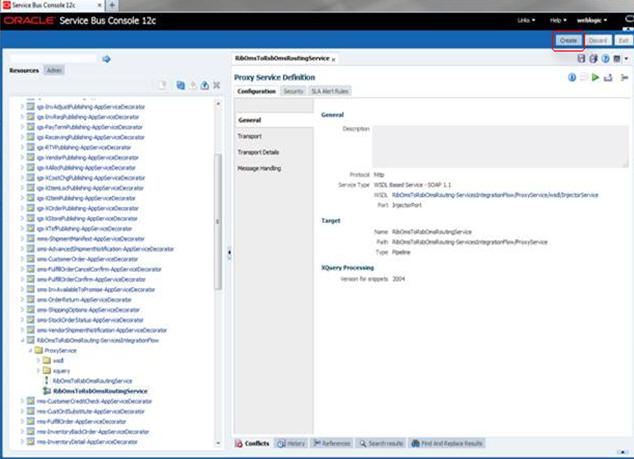Open Find And Replace Results tab
The width and height of the screenshot is (634, 459).
click(x=447, y=443)
